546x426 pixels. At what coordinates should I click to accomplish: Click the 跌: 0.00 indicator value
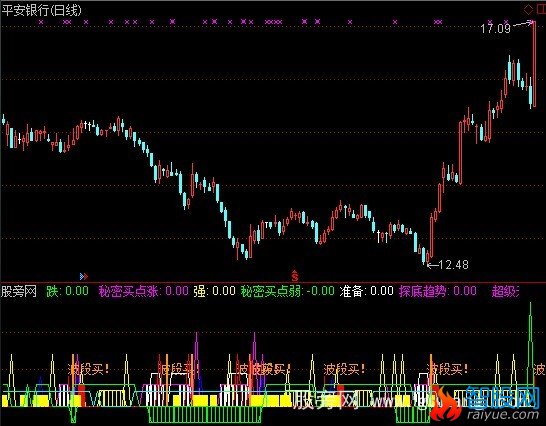coord(68,291)
